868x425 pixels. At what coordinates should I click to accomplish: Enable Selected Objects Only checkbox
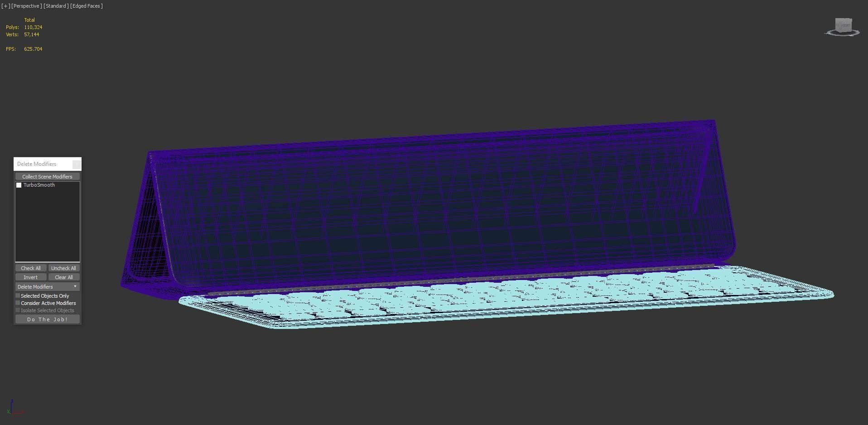18,296
